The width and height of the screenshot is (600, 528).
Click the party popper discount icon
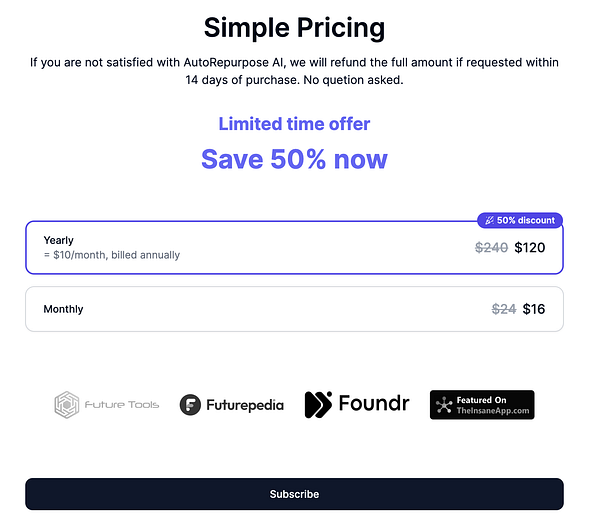point(489,220)
